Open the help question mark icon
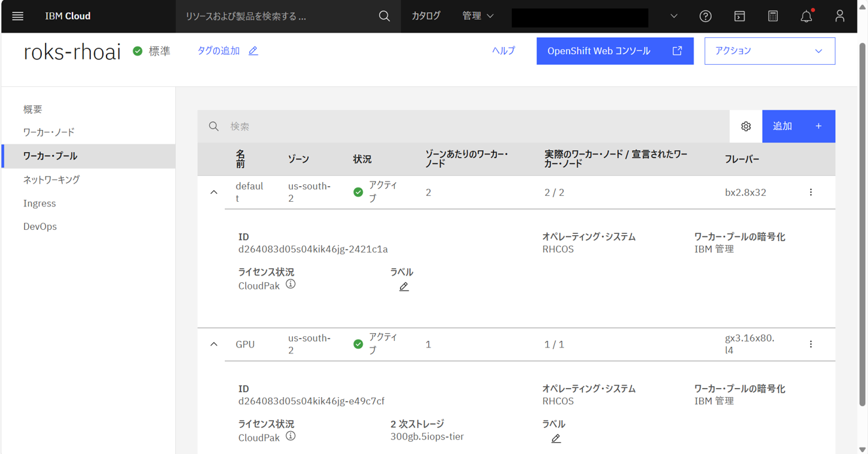This screenshot has height=454, width=868. point(705,16)
